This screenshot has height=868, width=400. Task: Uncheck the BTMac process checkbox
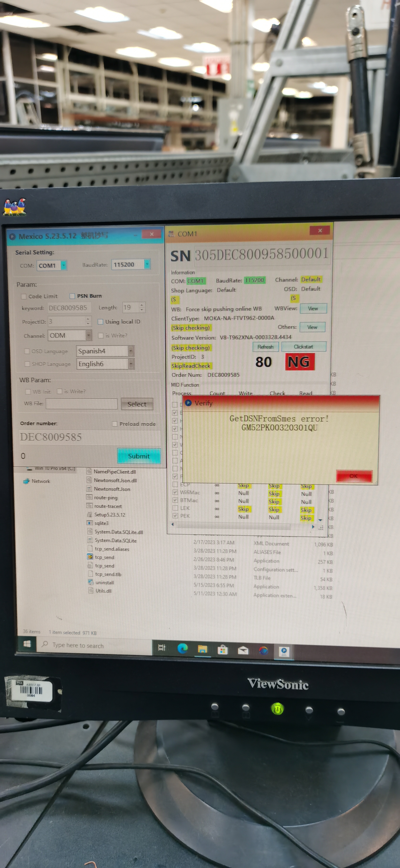(x=175, y=500)
